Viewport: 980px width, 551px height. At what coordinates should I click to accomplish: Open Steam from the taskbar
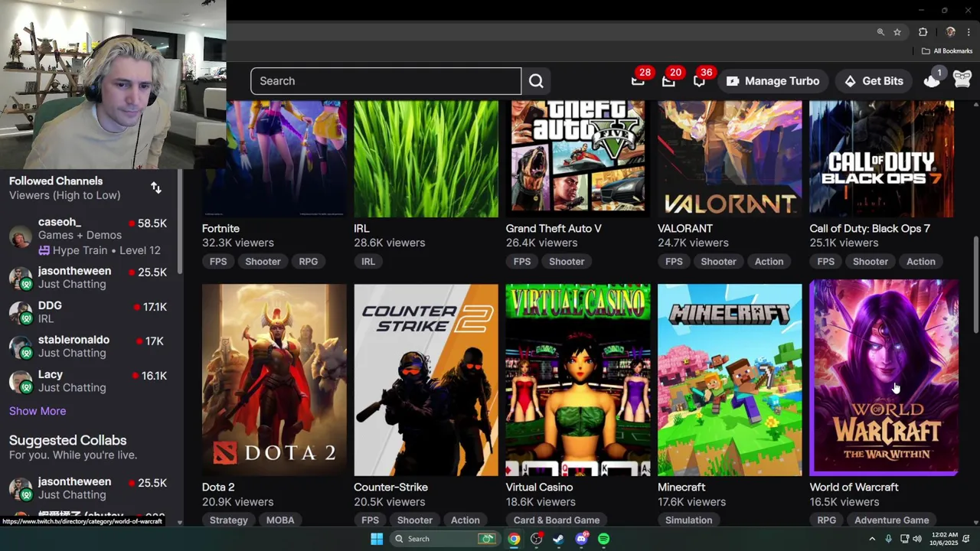click(559, 539)
